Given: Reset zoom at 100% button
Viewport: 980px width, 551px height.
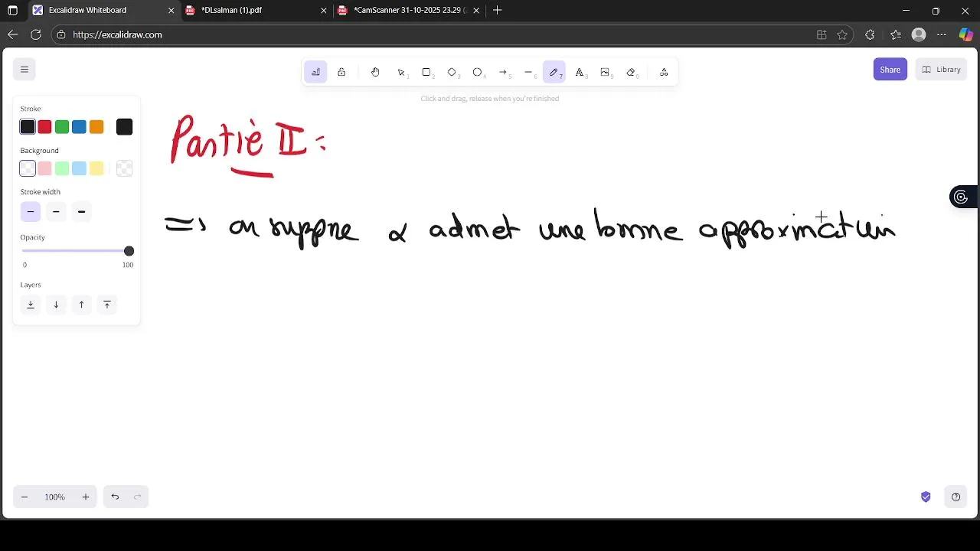Looking at the screenshot, I should click(54, 497).
